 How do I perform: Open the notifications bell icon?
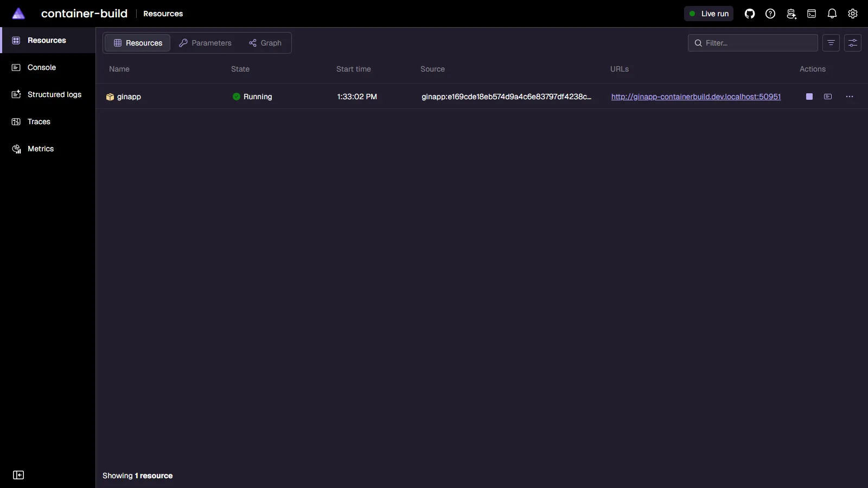[832, 14]
